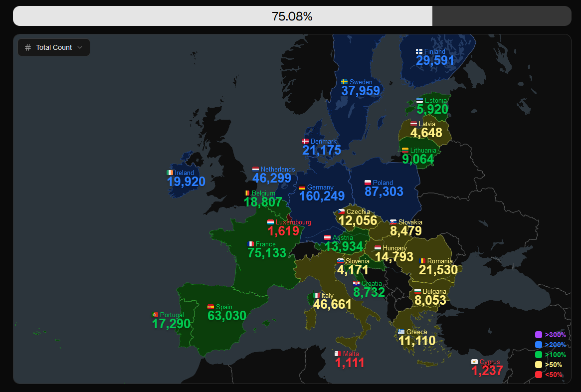Click Sweden's count 37,959
This screenshot has width=581, height=392.
tap(361, 91)
